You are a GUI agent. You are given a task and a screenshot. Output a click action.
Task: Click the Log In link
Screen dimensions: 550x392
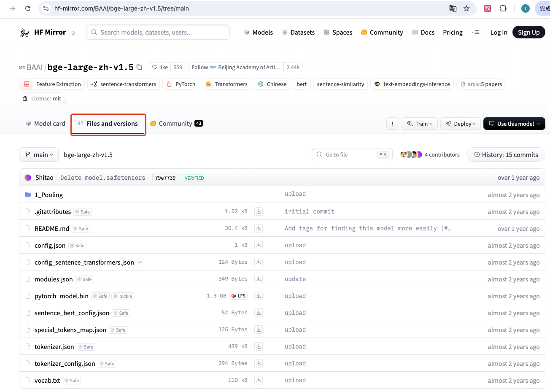tap(499, 32)
